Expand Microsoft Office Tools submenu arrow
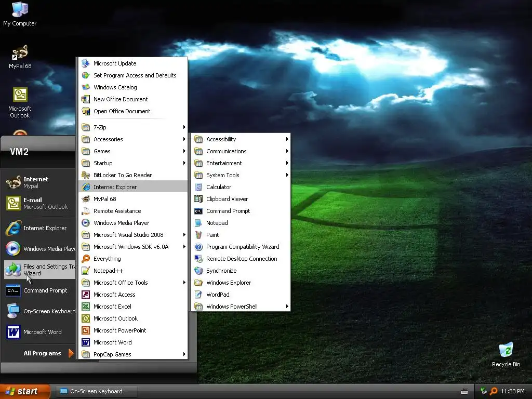Image resolution: width=532 pixels, height=399 pixels. (184, 283)
